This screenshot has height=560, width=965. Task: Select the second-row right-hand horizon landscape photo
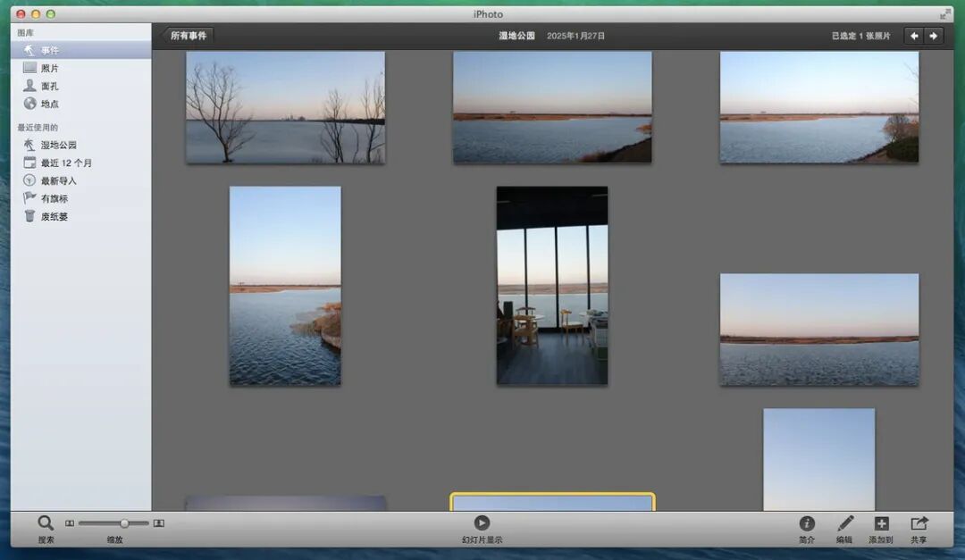tap(819, 330)
